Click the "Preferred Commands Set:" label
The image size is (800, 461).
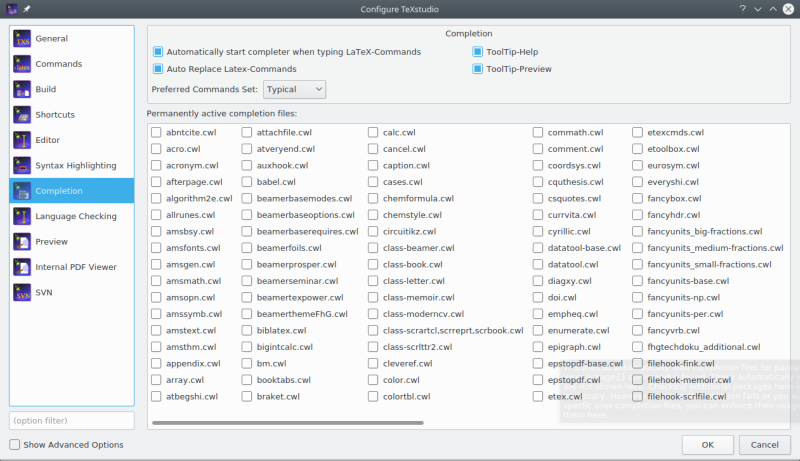[205, 89]
